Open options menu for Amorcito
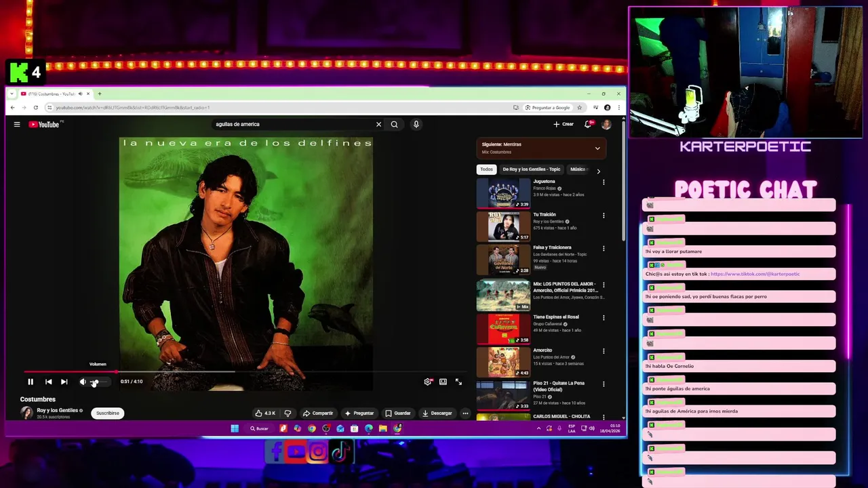 click(x=604, y=351)
